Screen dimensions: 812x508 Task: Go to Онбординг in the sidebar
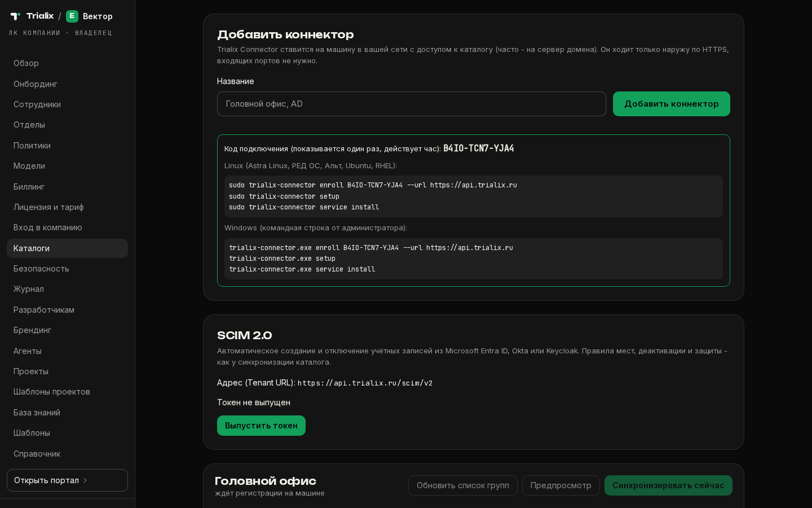tap(67, 84)
